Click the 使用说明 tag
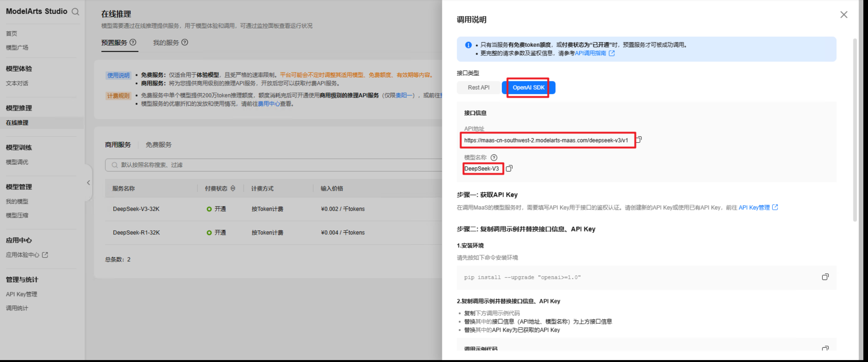This screenshot has height=362, width=868. coord(118,75)
